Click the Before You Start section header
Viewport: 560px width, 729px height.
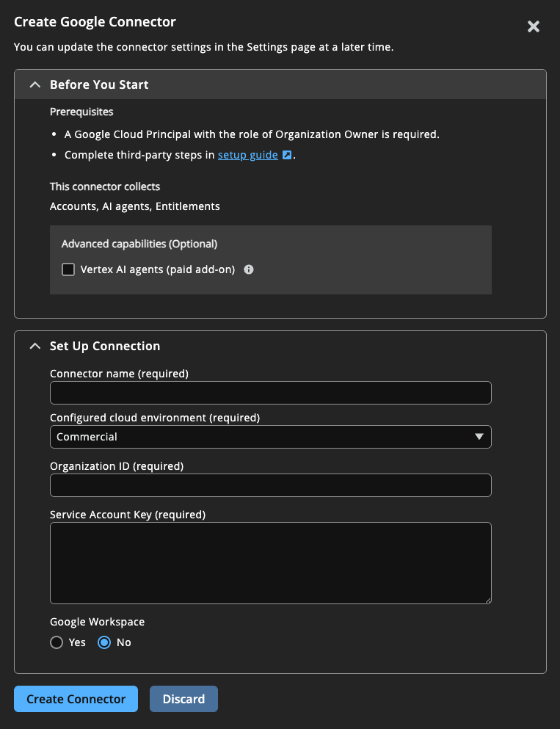(x=99, y=84)
